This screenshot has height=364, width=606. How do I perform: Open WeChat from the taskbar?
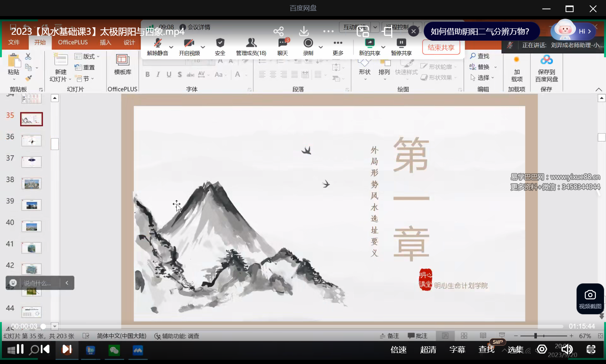coord(114,350)
